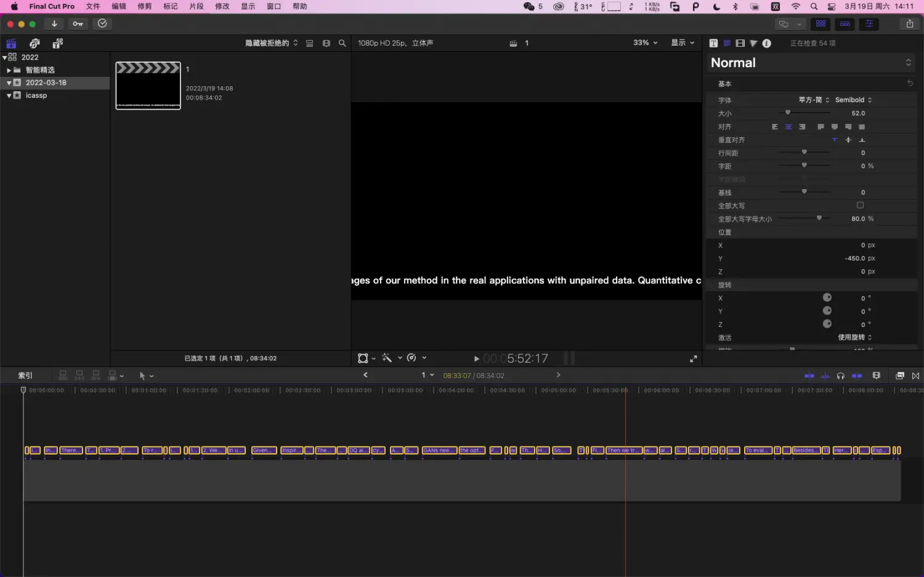
Task: Open the photos and audio sidebar
Action: click(x=34, y=43)
